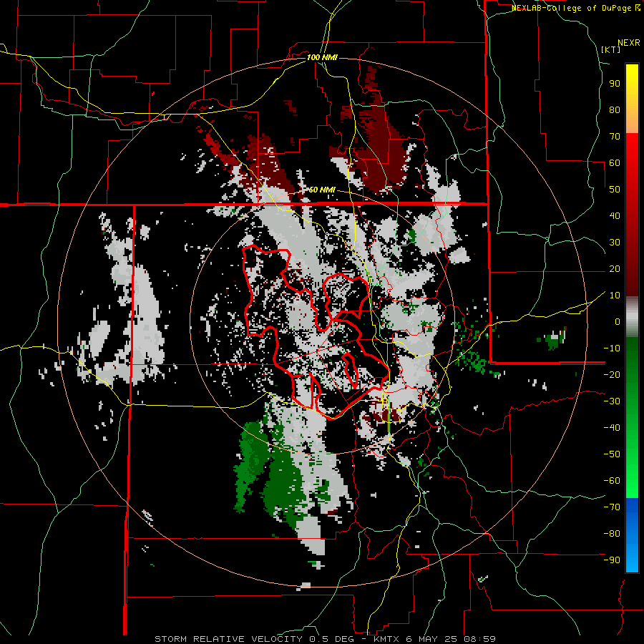Image resolution: width=644 pixels, height=644 pixels.
Task: Select the positive 90 scale value
Action: [x=615, y=84]
